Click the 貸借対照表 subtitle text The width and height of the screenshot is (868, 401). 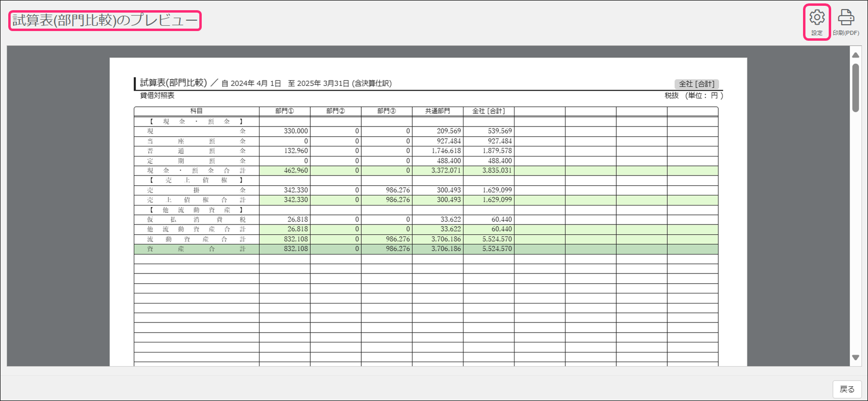coord(157,96)
